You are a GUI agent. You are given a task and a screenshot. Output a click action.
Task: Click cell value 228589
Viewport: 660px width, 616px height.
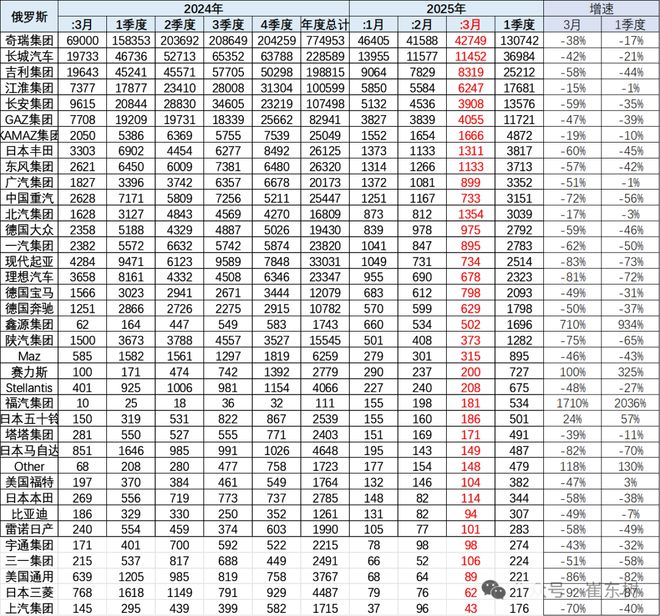click(x=325, y=56)
